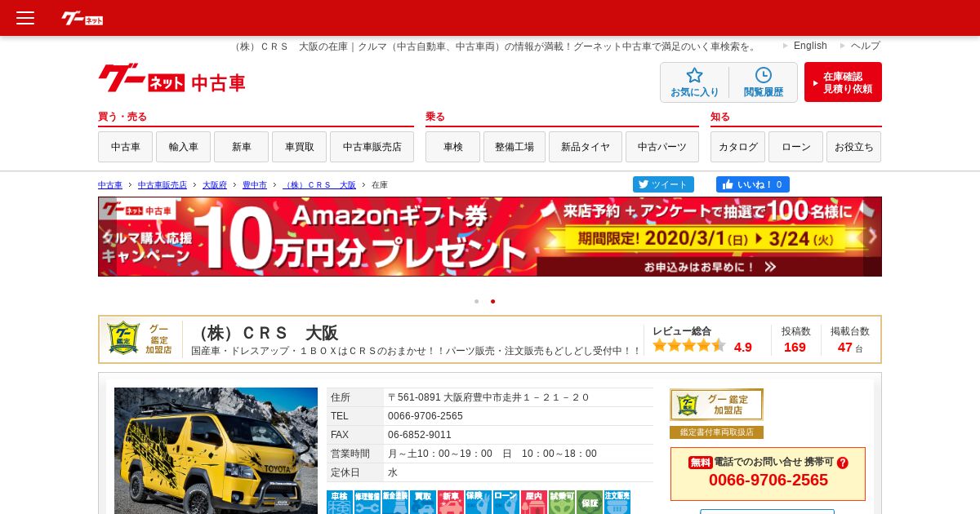Click the 営業時間 hours value

[x=492, y=454]
